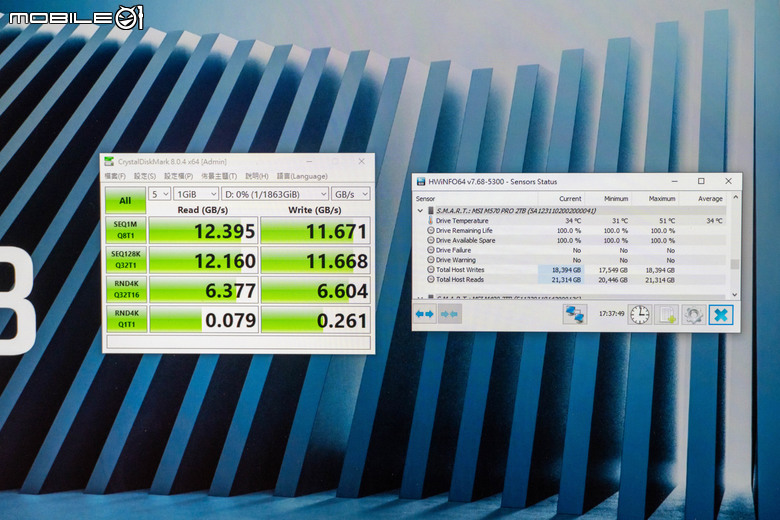The image size is (780, 520).
Task: Click the Current column header
Action: [570, 199]
